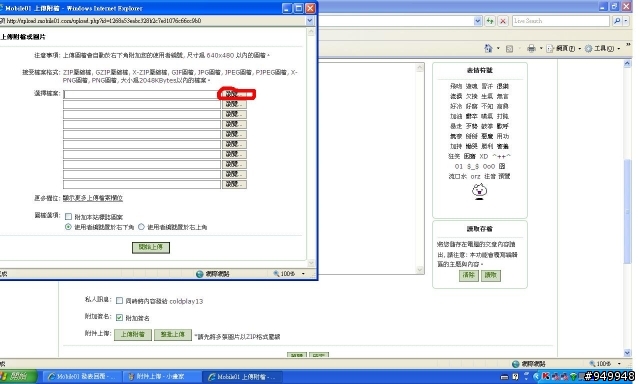640x384 pixels.
Task: Click the page icon of the 網頁 menu
Action: 550,49
